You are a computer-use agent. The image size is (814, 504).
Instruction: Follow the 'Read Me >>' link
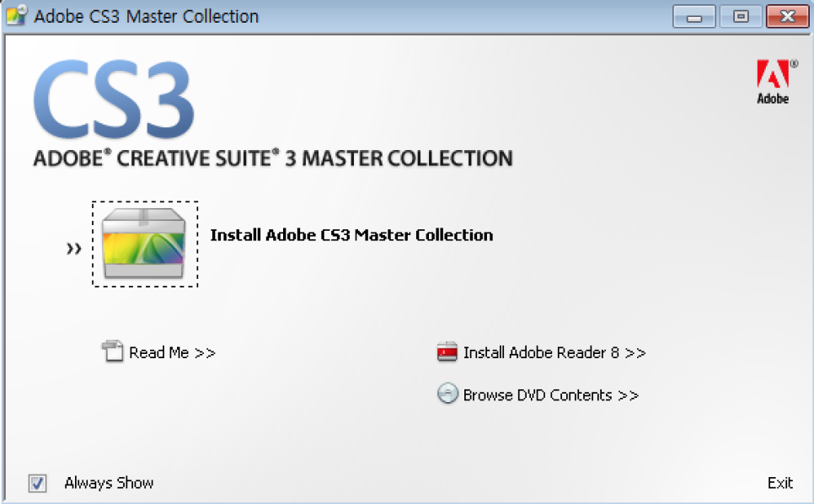pyautogui.click(x=173, y=353)
